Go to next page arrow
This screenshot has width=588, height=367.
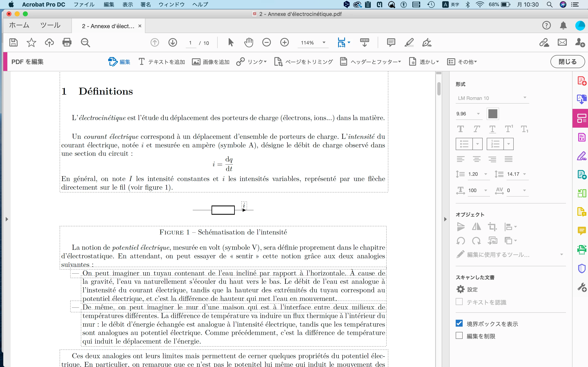(173, 42)
